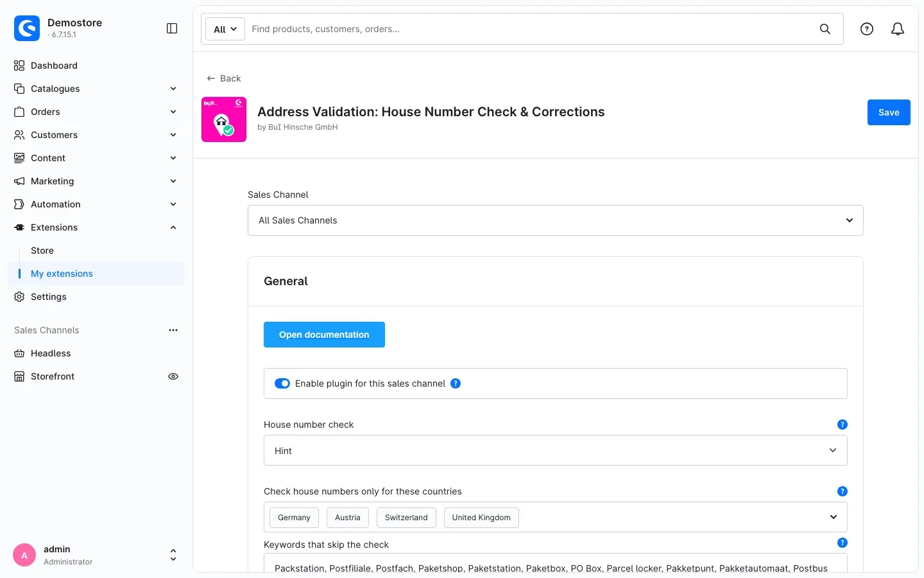The height and width of the screenshot is (578, 924).
Task: Collapse the sidebar with the panel icon
Action: (x=172, y=28)
